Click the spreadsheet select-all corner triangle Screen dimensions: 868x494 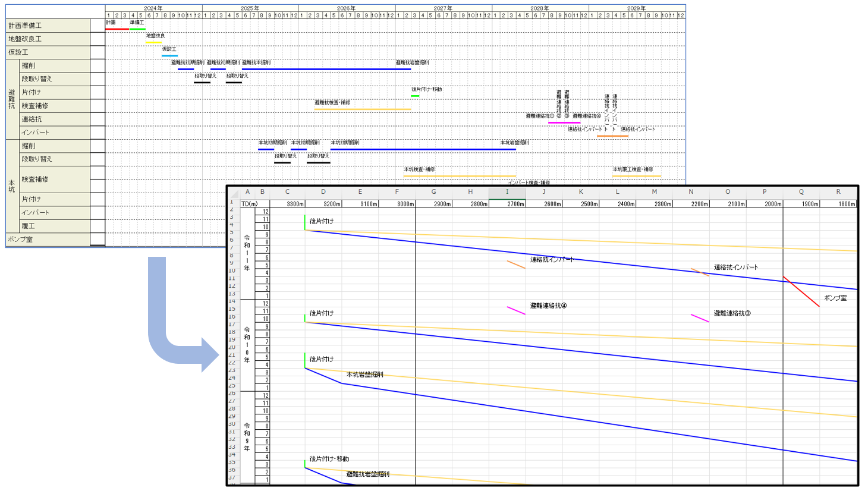pyautogui.click(x=234, y=193)
